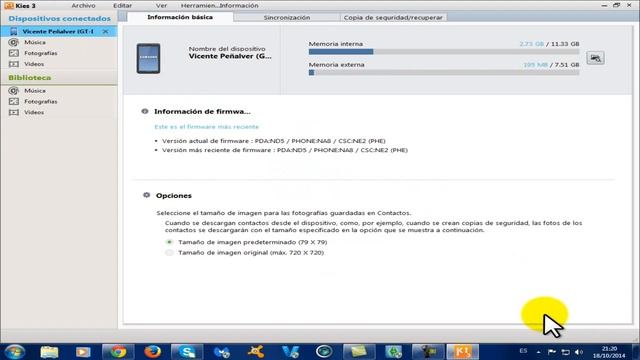Click the 'Versión actual de firmware' line
Viewport: 640px width, 360px height.
point(273,141)
